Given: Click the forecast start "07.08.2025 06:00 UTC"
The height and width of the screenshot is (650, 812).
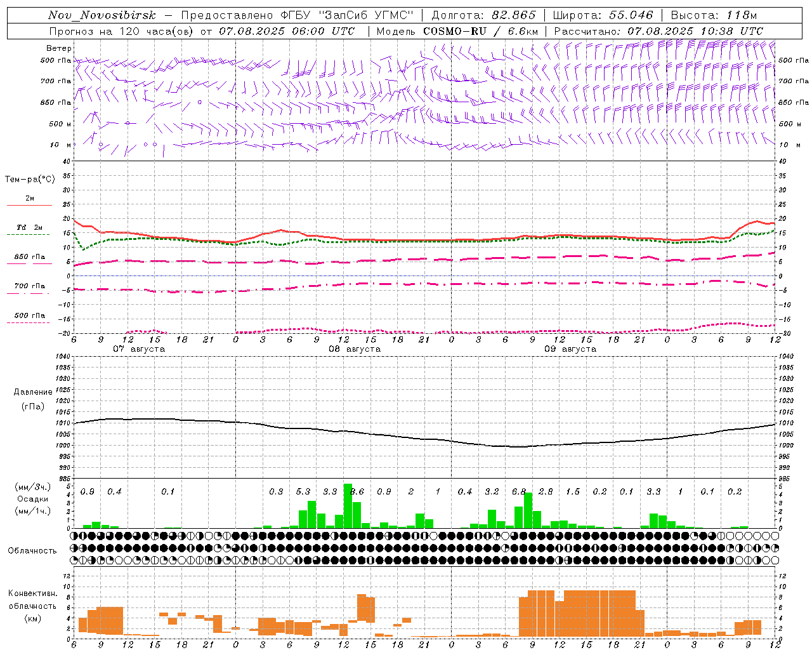Looking at the screenshot, I should 287,31.
